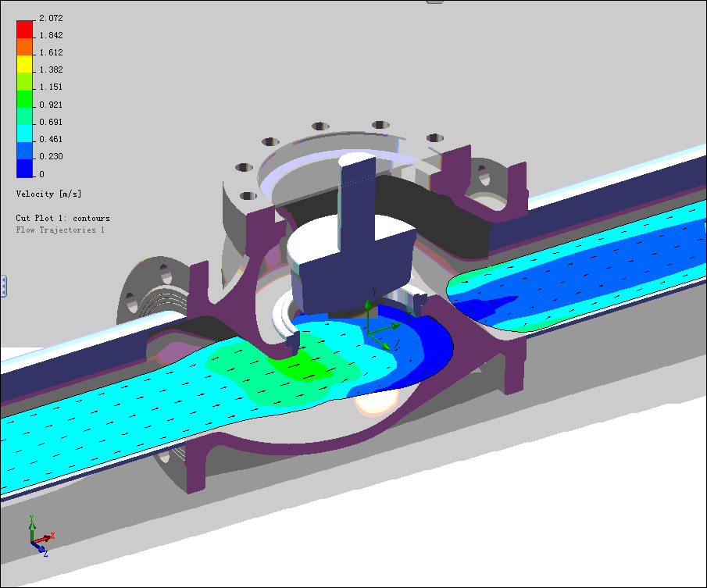Image resolution: width=707 pixels, height=588 pixels.
Task: Select legend value 0.230
Action: (51, 156)
